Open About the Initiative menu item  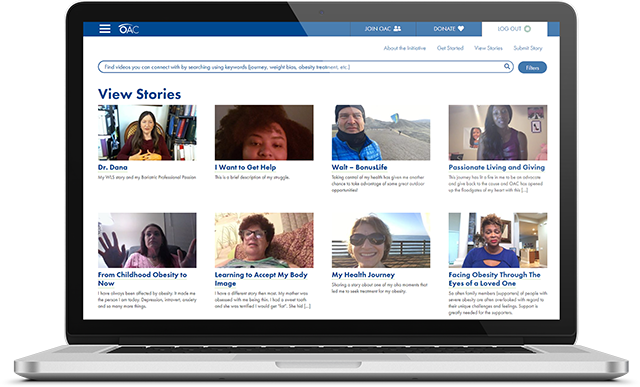point(404,48)
